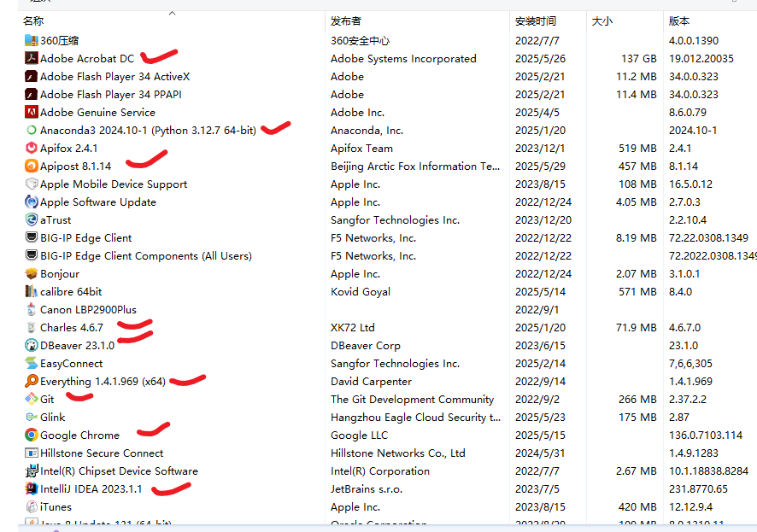The height and width of the screenshot is (532, 757).
Task: Select the Anaconda3 2024.10-1 program name
Action: coord(148,131)
